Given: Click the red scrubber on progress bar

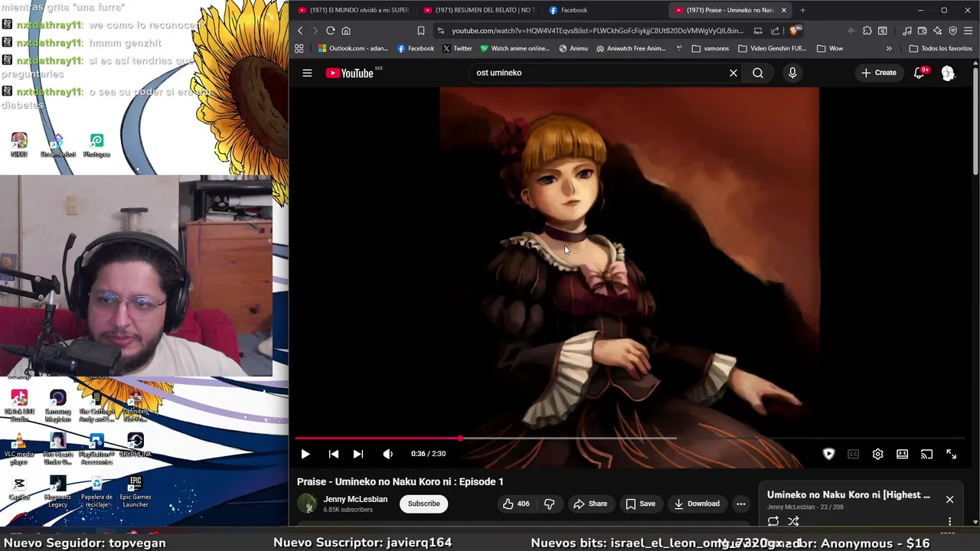Looking at the screenshot, I should tap(460, 439).
